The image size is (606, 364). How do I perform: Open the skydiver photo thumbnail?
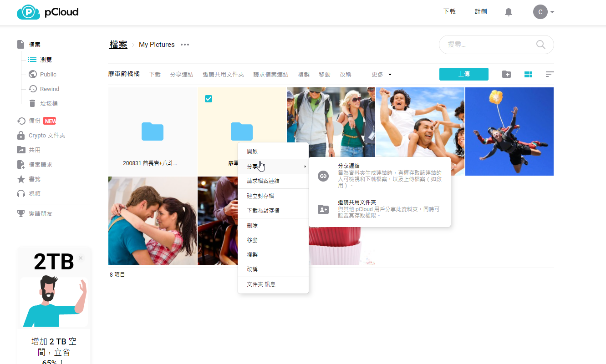pos(509,131)
